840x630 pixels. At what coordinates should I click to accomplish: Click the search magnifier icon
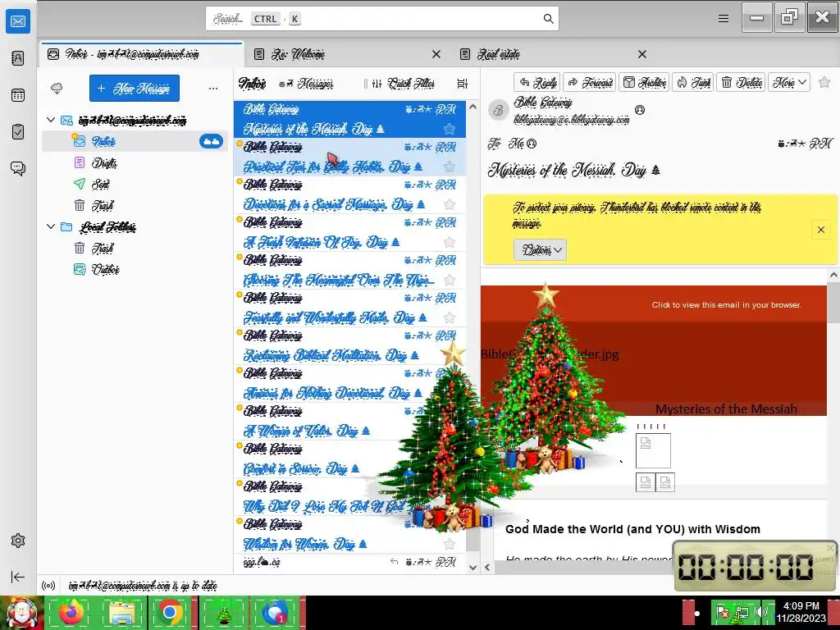click(548, 19)
